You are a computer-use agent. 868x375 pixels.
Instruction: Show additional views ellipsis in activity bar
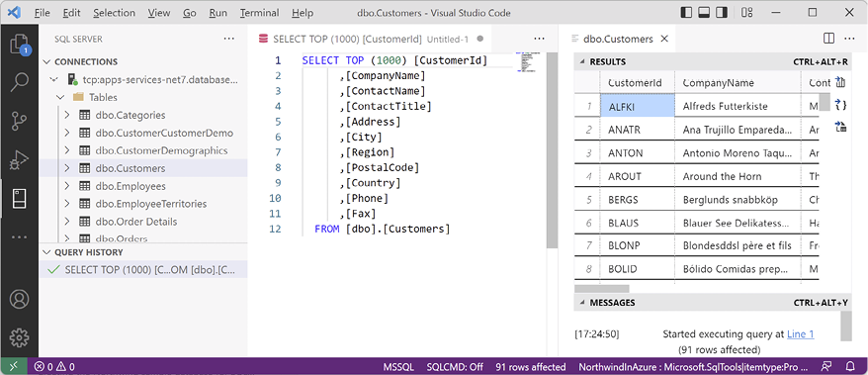point(20,237)
